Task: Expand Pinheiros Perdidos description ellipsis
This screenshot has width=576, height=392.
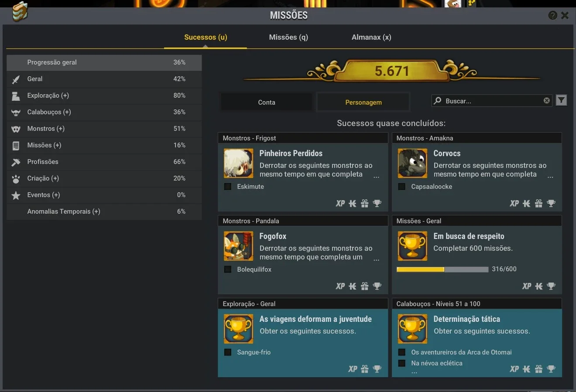Action: click(x=377, y=177)
